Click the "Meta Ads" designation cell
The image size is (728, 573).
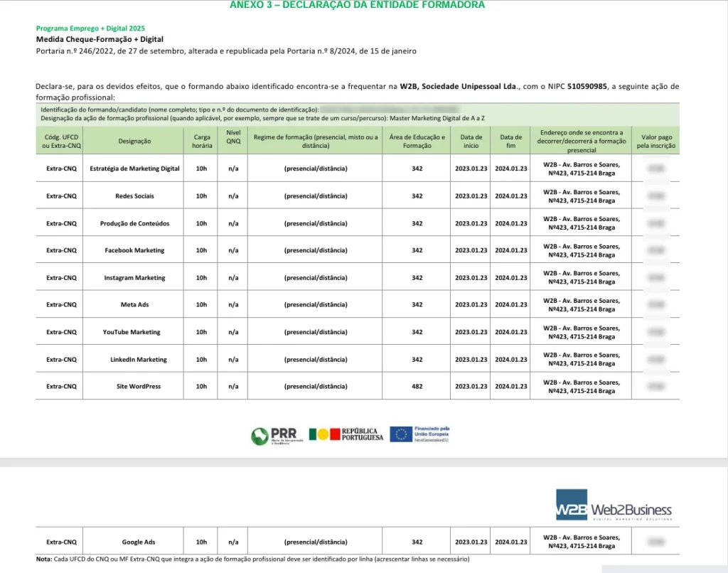tap(134, 304)
